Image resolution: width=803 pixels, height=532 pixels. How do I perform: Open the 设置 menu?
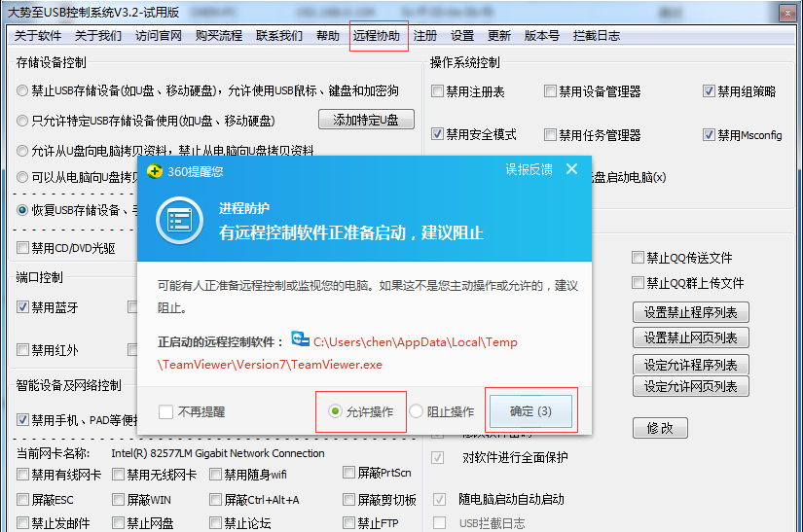pyautogui.click(x=462, y=36)
